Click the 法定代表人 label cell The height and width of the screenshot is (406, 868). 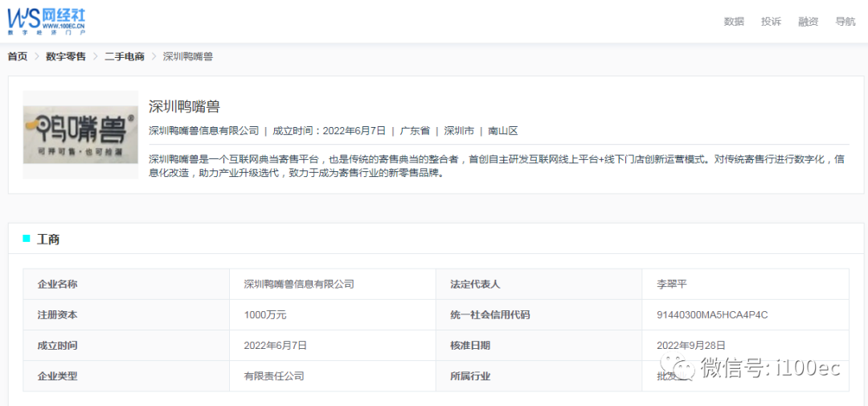(538, 284)
